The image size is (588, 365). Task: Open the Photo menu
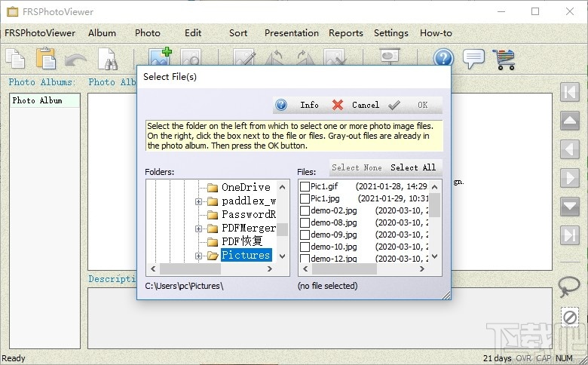pos(148,33)
